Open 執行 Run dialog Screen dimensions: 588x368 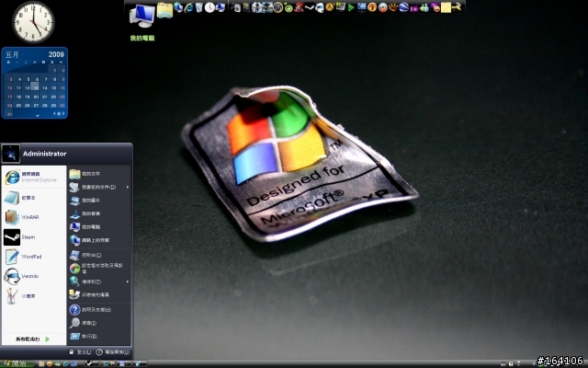[99, 336]
